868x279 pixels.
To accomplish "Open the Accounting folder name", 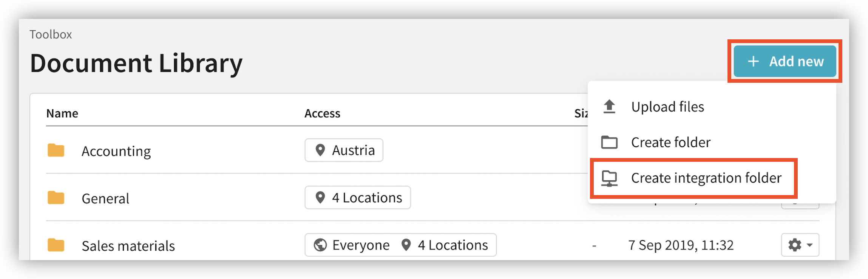I will click(116, 151).
